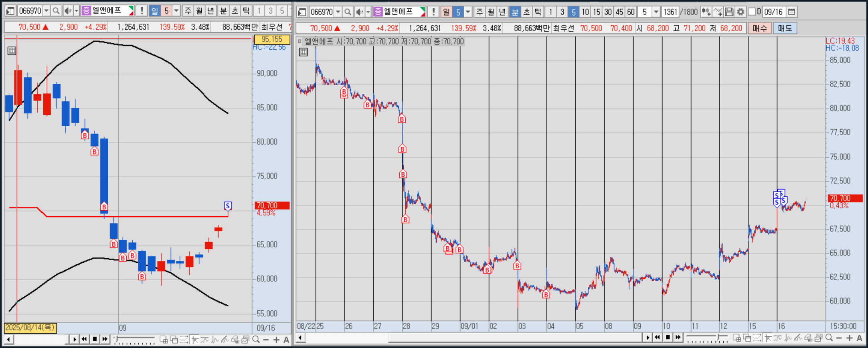Click the plus zoom-in icon in right chart bottom bar
The height and width of the screenshot is (348, 868).
pyautogui.click(x=849, y=338)
